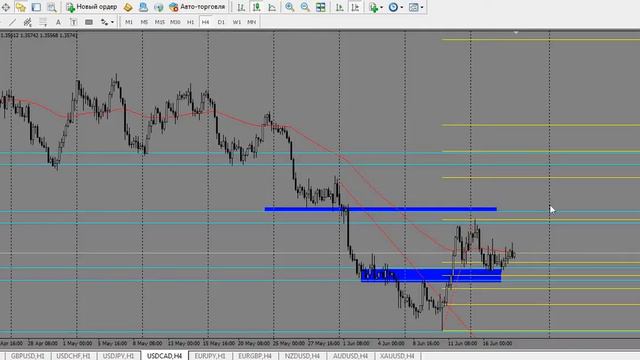Select the USDCAD,H4 chart tab

coord(164,356)
